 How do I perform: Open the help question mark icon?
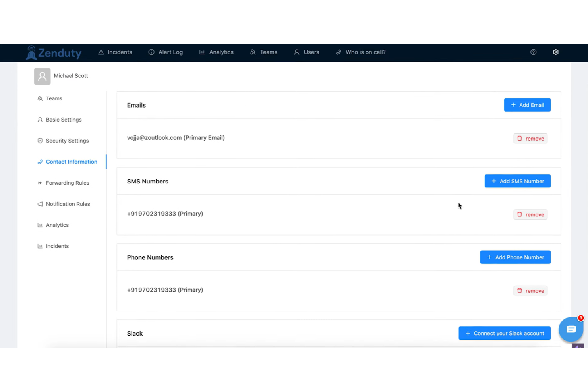[533, 52]
